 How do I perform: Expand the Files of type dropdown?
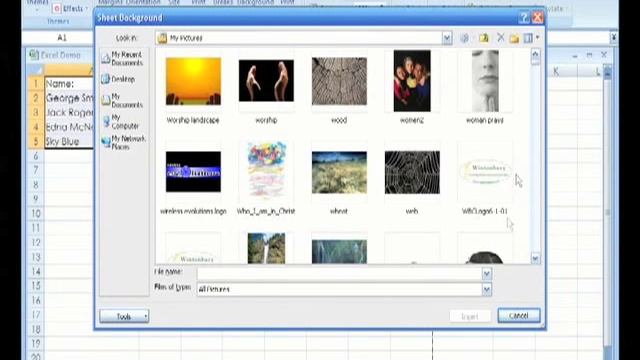pyautogui.click(x=487, y=289)
